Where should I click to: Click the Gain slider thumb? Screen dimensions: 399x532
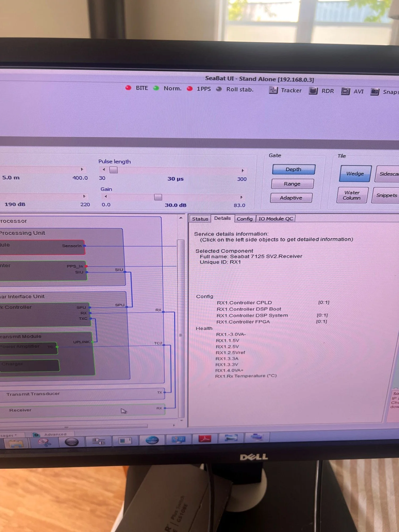pyautogui.click(x=158, y=197)
